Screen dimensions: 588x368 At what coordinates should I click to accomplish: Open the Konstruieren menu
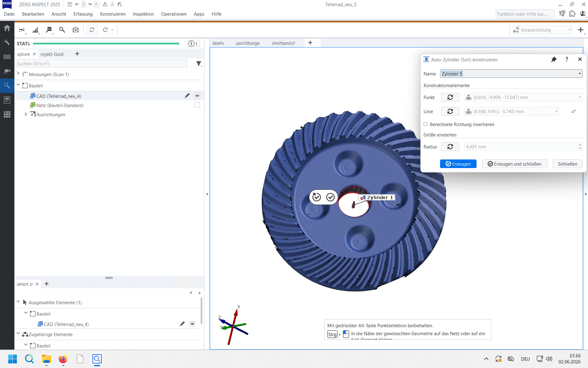(x=113, y=14)
